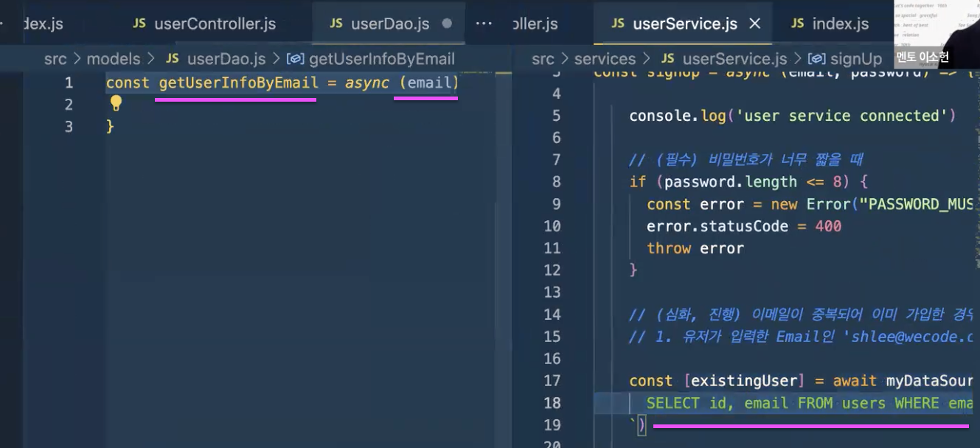Click the lightbulb quick fix icon on line 2
Viewport: 980px width, 448px height.
(116, 103)
